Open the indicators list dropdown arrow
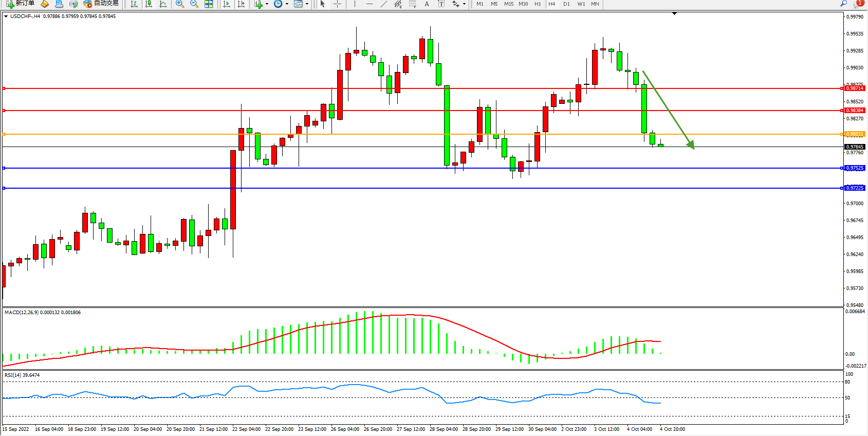This screenshot has width=868, height=436. pyautogui.click(x=267, y=4)
